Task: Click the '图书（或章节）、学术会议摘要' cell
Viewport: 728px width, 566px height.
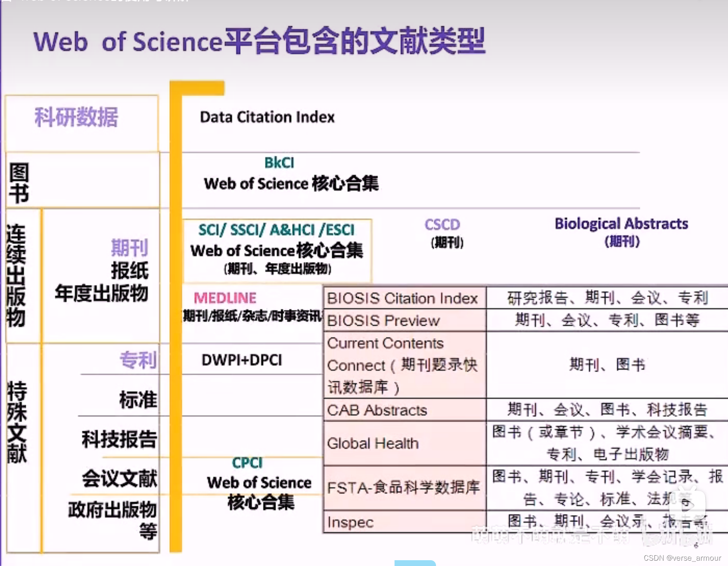Action: 607,443
